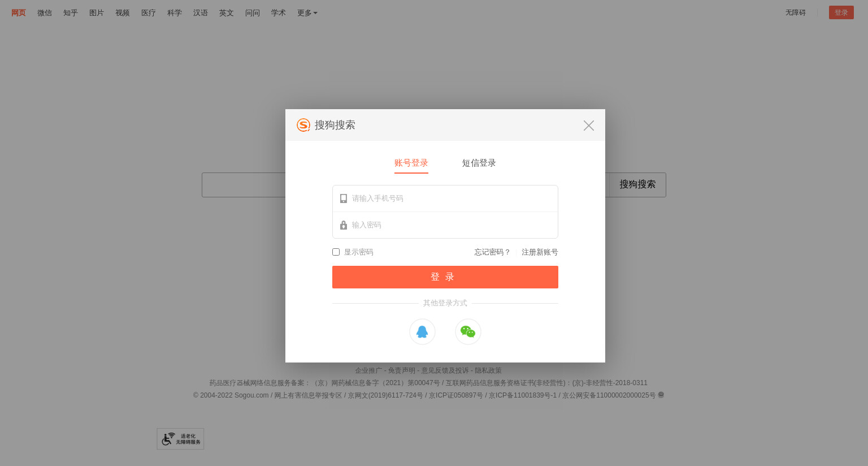Open the 视频 navigation item
The width and height of the screenshot is (868, 466).
click(123, 13)
